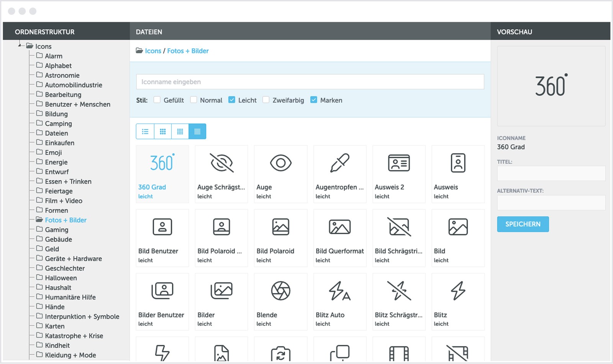Focus the Alternativ-Text input field

551,203
